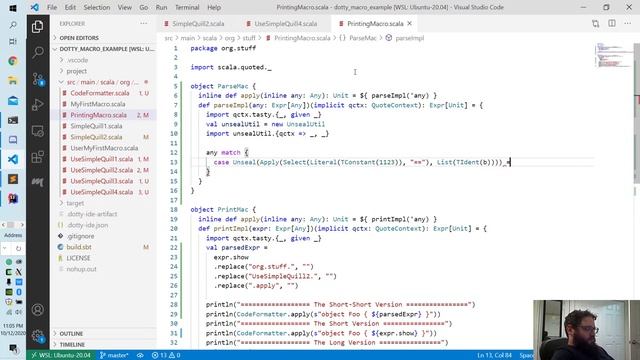The height and width of the screenshot is (360, 640).
Task: Open the Manage gear settings
Action: (x=38, y=336)
